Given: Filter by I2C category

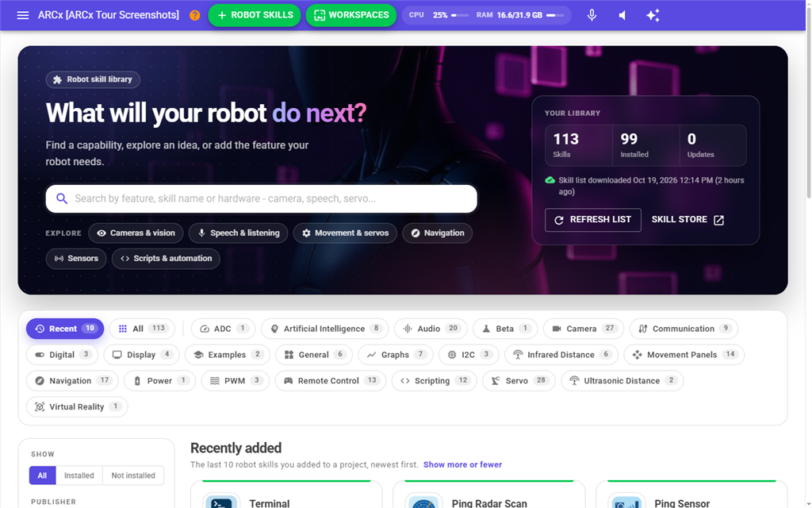Looking at the screenshot, I should 469,355.
